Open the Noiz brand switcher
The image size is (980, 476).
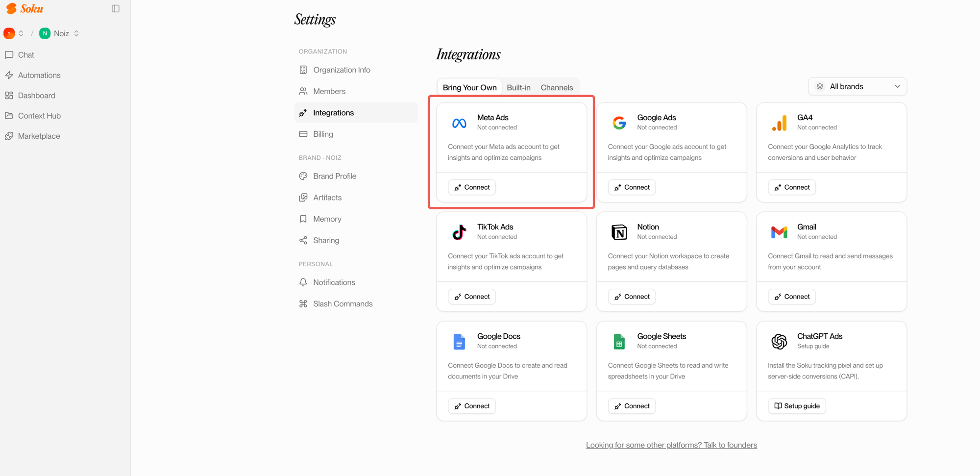click(x=76, y=33)
